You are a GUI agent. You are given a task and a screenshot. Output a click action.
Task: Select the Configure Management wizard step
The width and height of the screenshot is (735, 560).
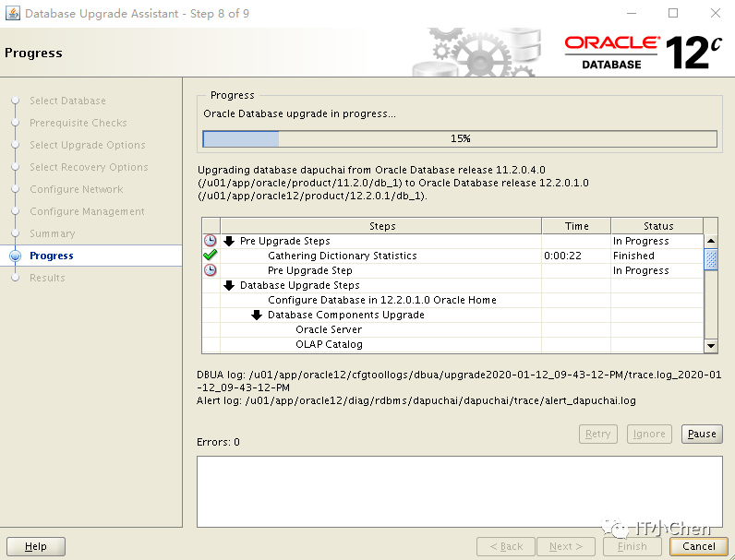pyautogui.click(x=87, y=211)
